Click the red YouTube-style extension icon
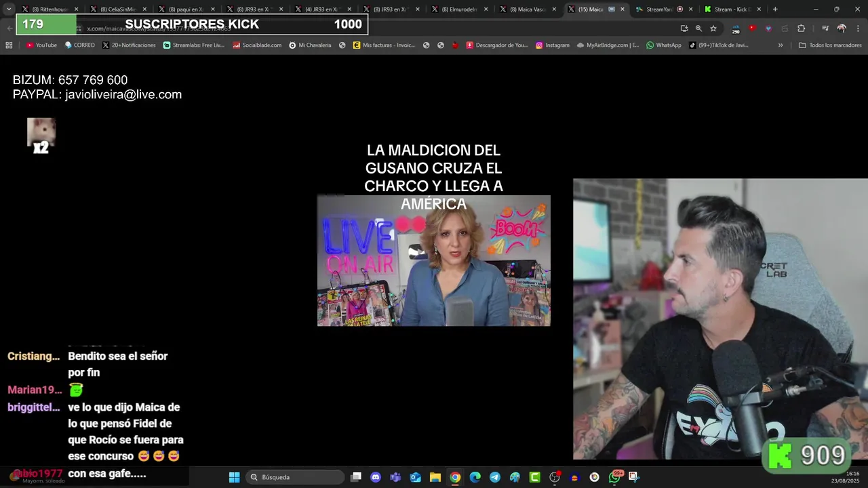 752,28
